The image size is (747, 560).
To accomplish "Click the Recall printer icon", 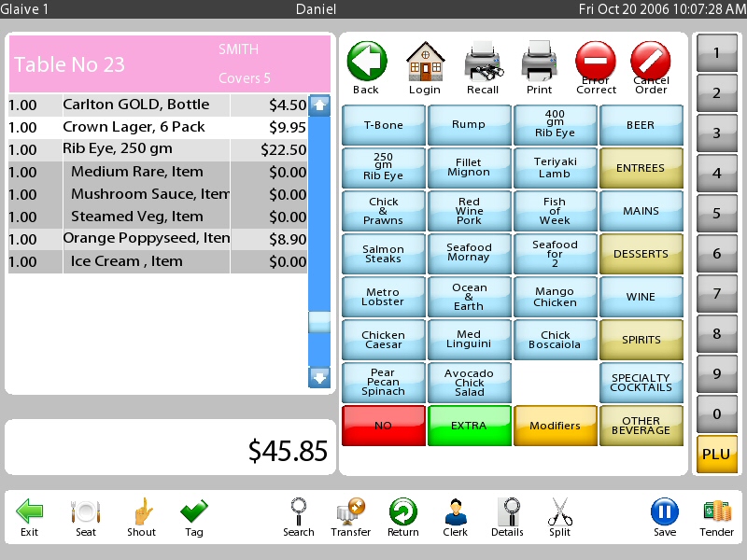I will [x=483, y=61].
